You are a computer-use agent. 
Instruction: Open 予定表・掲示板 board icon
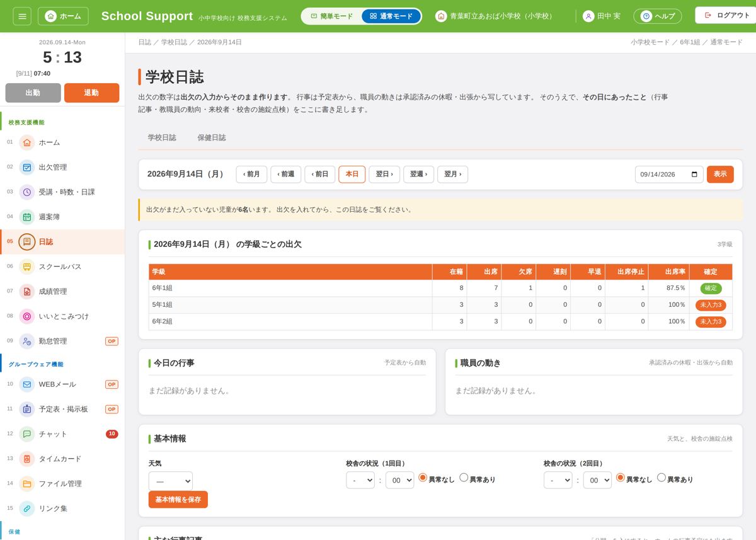point(26,409)
